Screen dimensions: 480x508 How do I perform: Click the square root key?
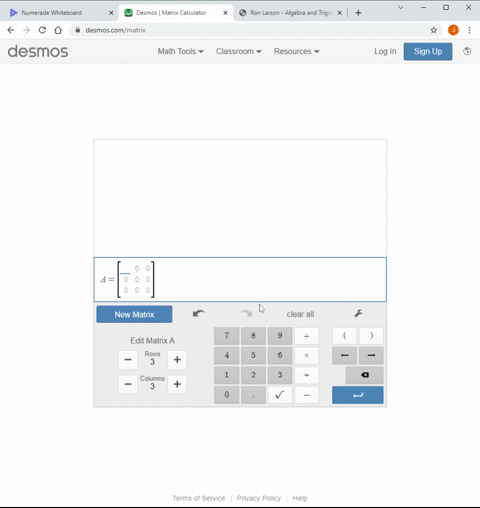pos(280,395)
